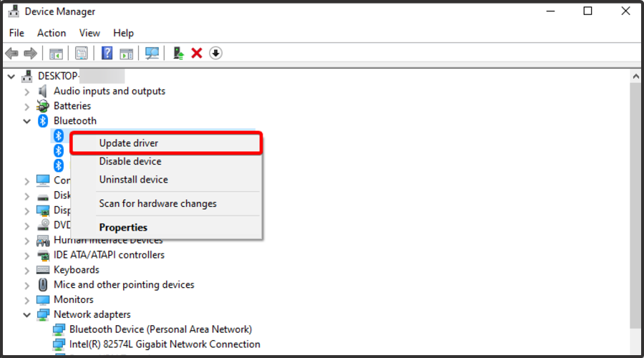Image resolution: width=644 pixels, height=358 pixels.
Task: Click the Scan for hardware changes monitor icon
Action: [x=152, y=54]
